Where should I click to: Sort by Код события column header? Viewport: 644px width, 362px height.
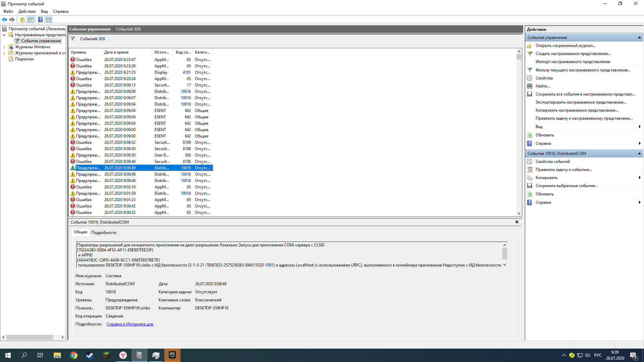[x=183, y=52]
